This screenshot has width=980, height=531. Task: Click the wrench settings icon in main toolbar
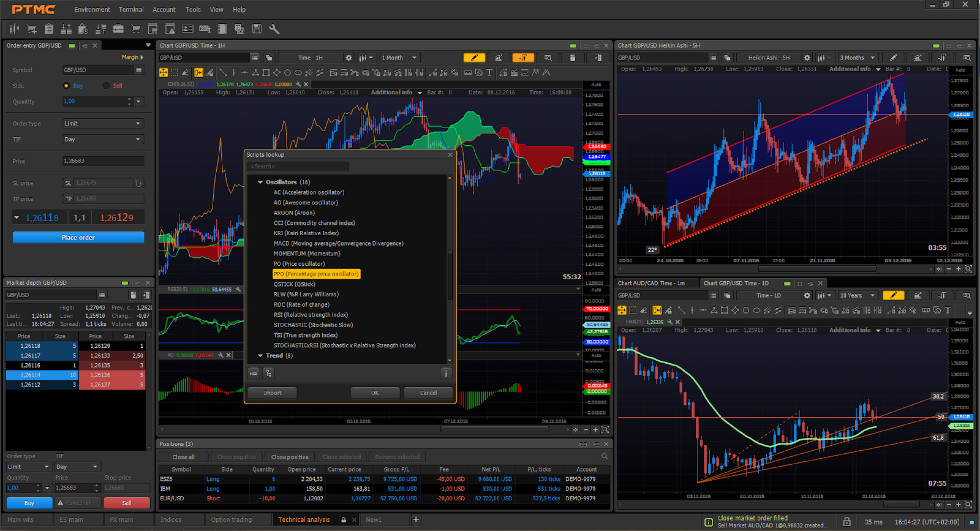tap(274, 29)
